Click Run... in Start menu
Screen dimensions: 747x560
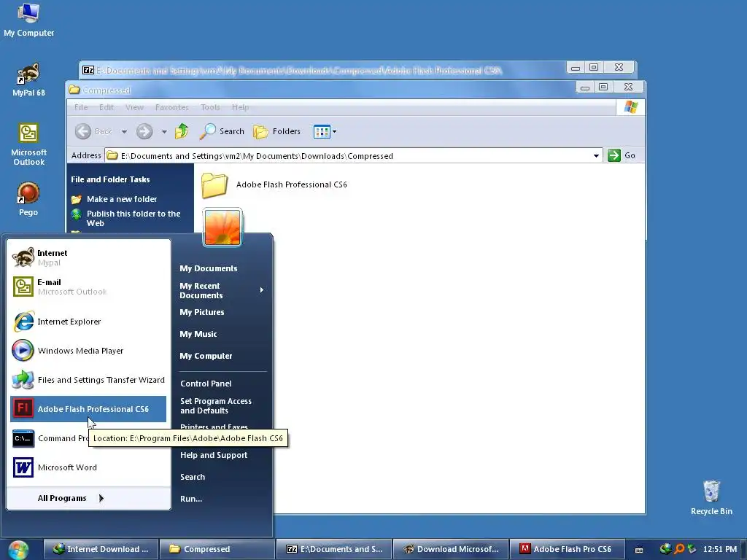click(191, 499)
